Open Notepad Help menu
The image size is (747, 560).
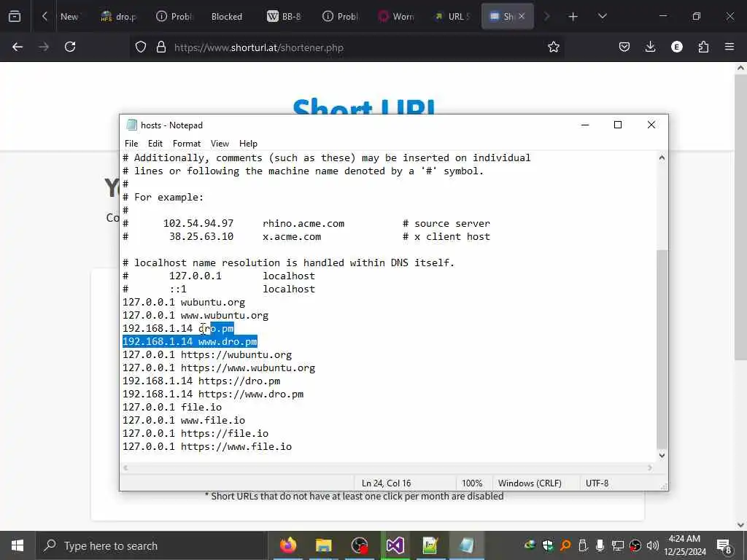(x=248, y=144)
